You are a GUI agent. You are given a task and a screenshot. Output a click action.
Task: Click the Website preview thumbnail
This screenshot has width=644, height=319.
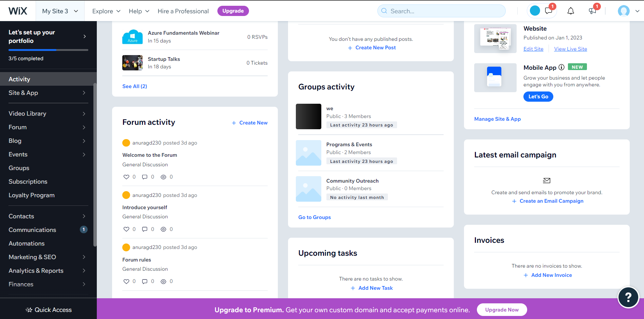coord(495,38)
